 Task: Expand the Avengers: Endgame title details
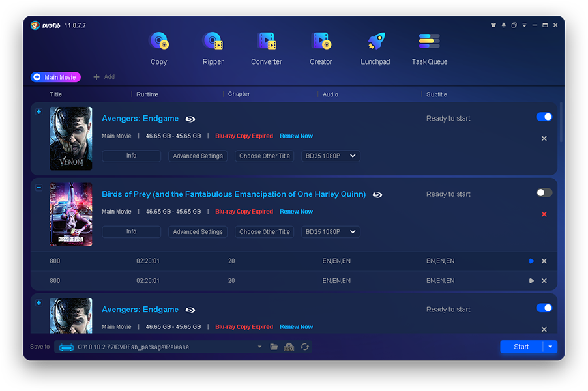pos(38,111)
